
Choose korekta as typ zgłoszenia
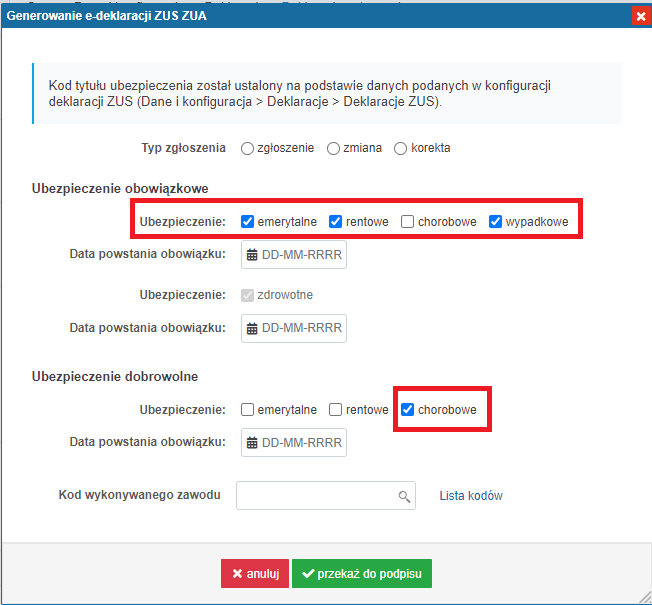click(x=400, y=148)
